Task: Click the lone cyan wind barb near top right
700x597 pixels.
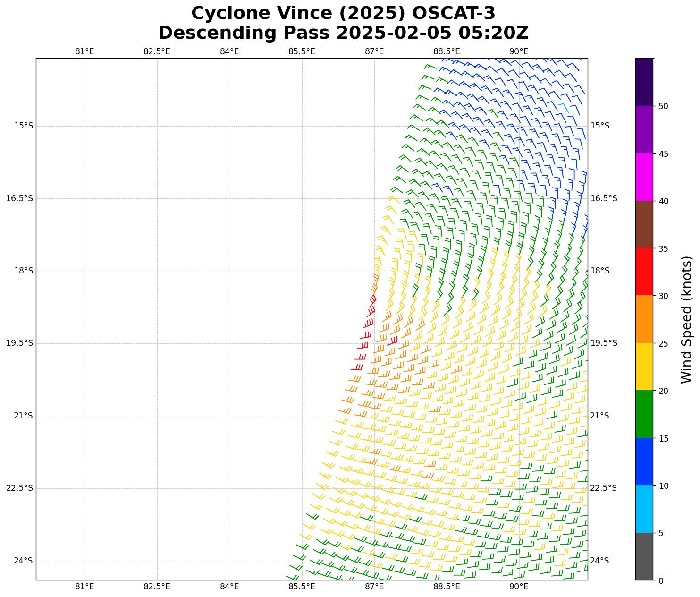Action: tap(564, 107)
